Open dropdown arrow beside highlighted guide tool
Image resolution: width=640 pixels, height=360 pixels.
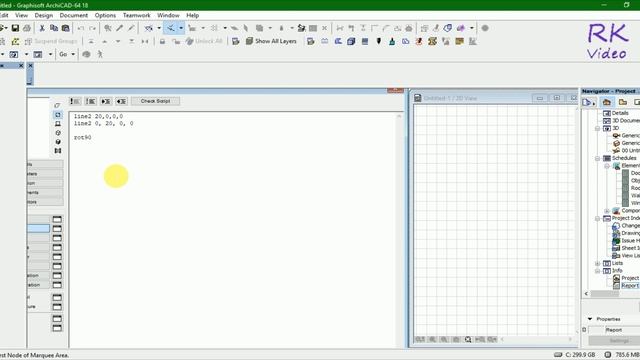(x=181, y=28)
